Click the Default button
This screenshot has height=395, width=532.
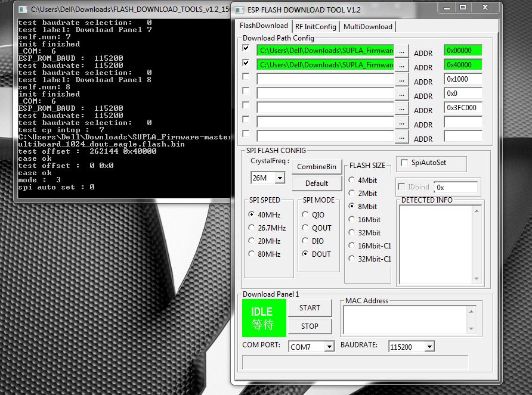[x=317, y=183]
